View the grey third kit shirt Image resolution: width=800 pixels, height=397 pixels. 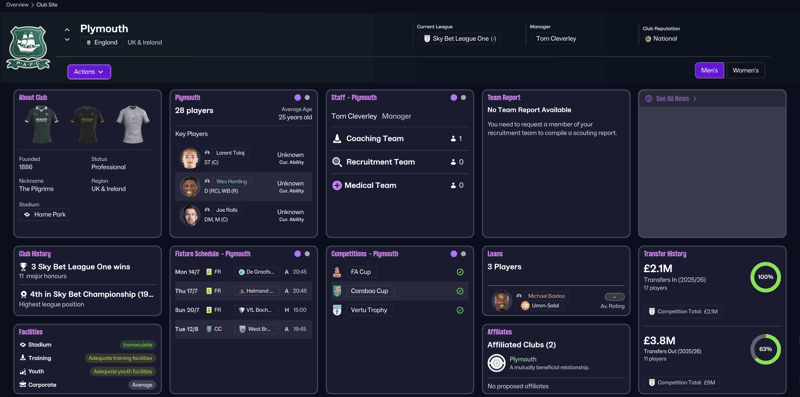(133, 125)
